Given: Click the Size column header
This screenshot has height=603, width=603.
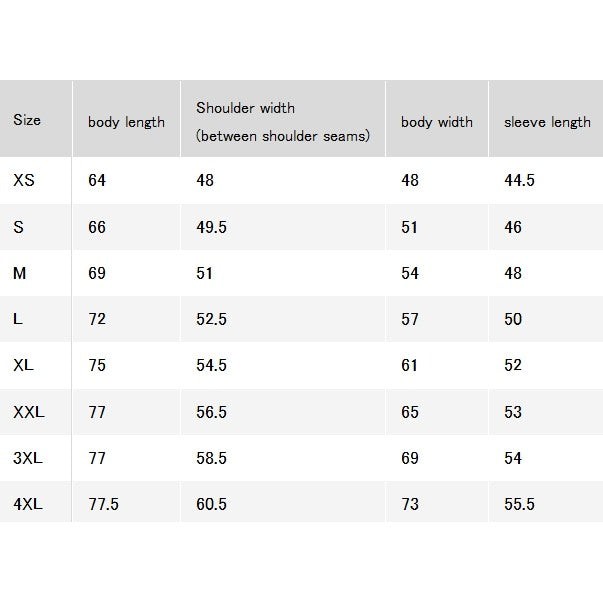Looking at the screenshot, I should coord(27,120).
